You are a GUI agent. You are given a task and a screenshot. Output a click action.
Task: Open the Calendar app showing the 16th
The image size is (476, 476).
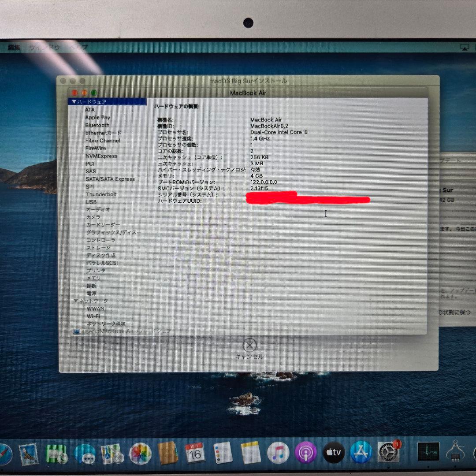[194, 453]
